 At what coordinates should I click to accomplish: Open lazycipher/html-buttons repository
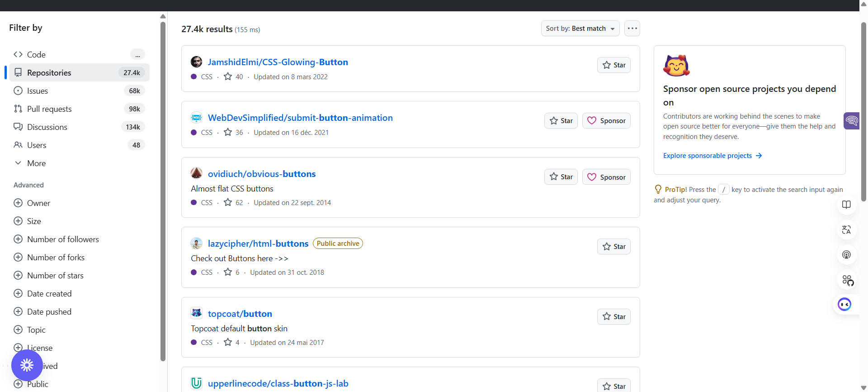[258, 244]
